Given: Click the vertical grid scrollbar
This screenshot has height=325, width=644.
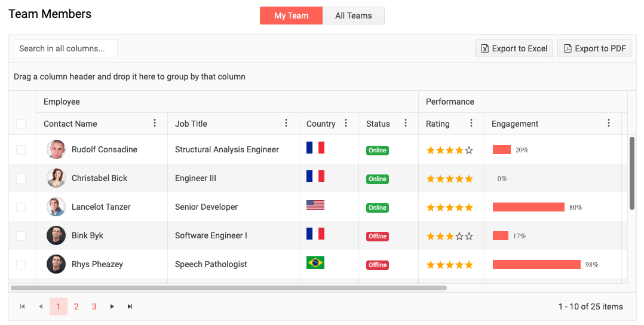Looking at the screenshot, I should (x=632, y=173).
